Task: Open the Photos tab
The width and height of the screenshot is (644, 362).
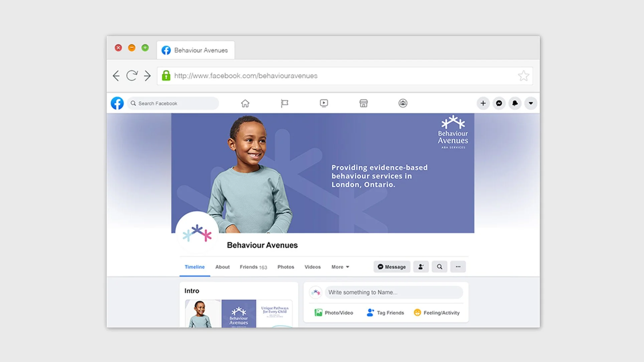Action: pos(286,267)
